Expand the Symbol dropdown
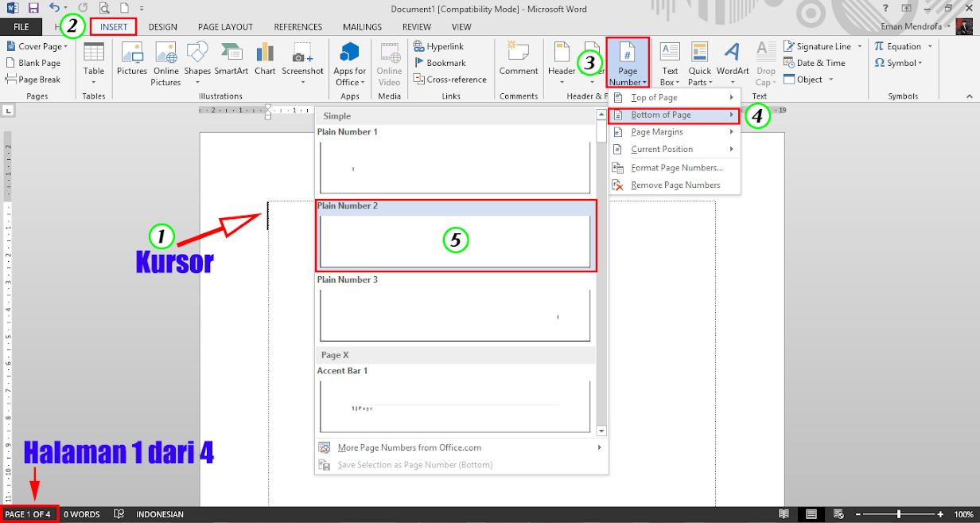This screenshot has height=523, width=980. coord(920,63)
